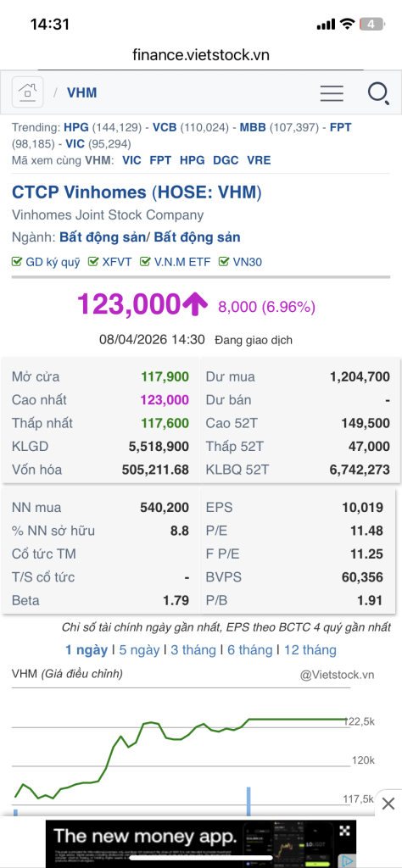
Task: Open trending ticker VCB
Action: pyautogui.click(x=165, y=127)
